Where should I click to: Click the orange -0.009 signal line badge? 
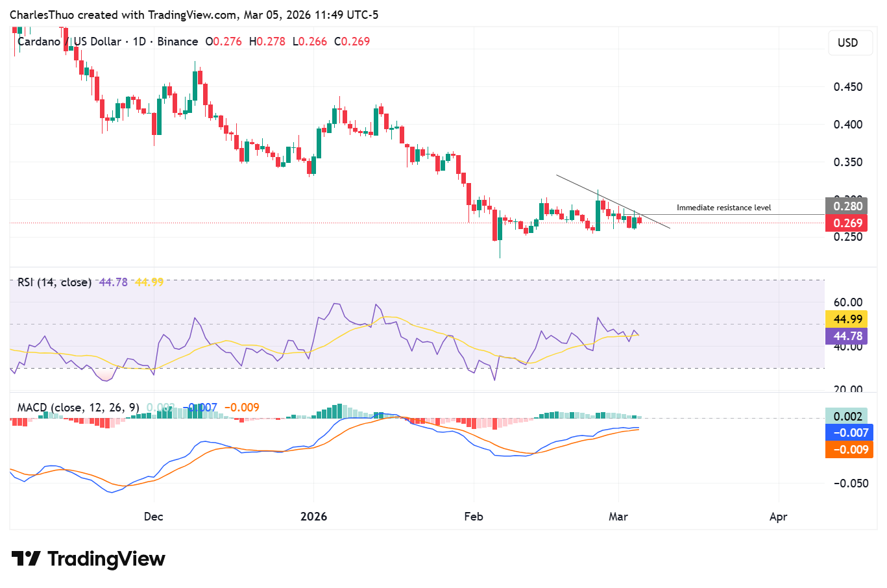click(849, 450)
